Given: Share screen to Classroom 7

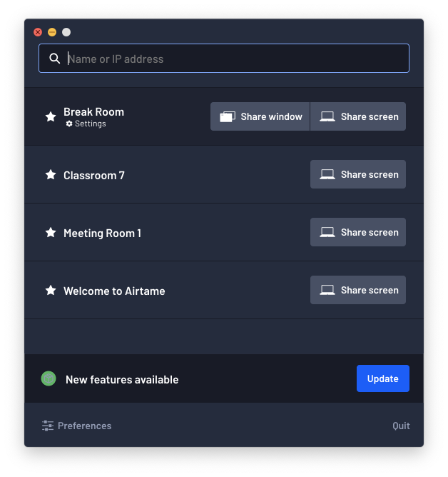Looking at the screenshot, I should [358, 174].
